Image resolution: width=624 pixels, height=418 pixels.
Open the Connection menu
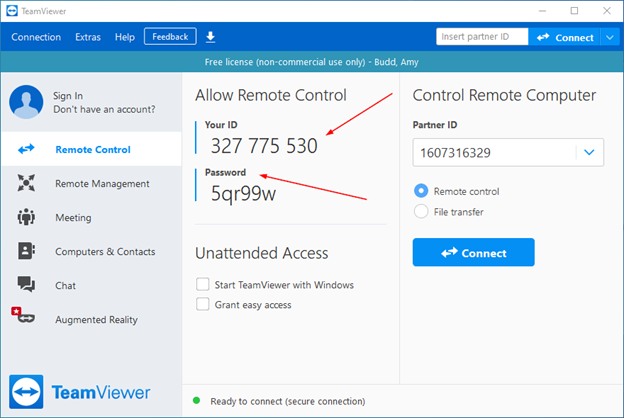tap(36, 37)
